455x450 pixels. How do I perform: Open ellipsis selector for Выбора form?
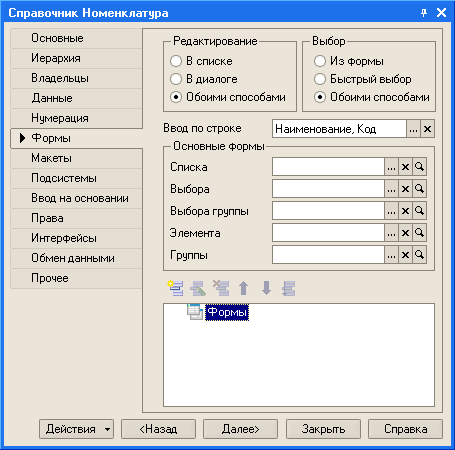[x=391, y=189]
